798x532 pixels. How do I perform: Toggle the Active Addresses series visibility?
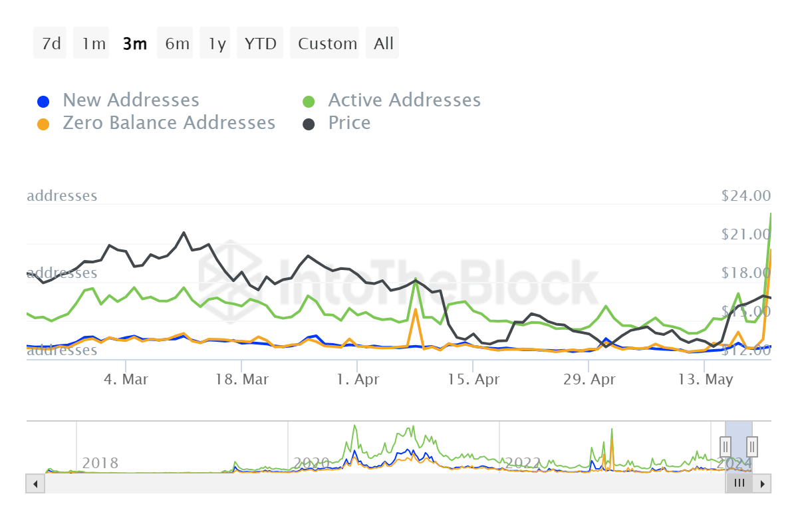click(x=404, y=100)
